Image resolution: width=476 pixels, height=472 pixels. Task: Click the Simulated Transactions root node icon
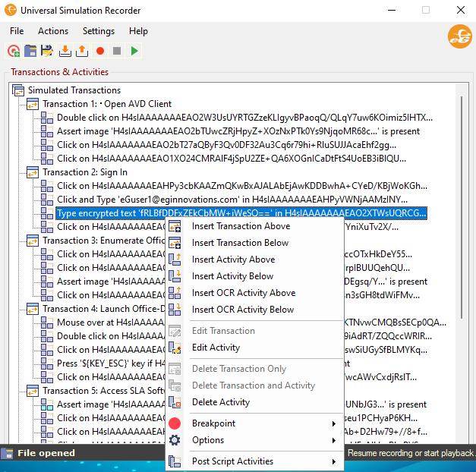(x=19, y=90)
